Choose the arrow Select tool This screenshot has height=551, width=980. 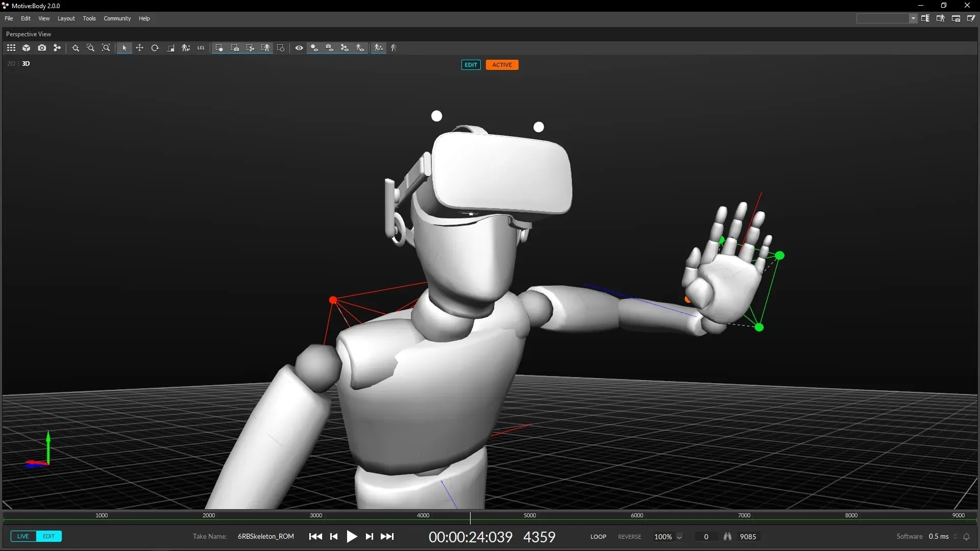[x=124, y=48]
